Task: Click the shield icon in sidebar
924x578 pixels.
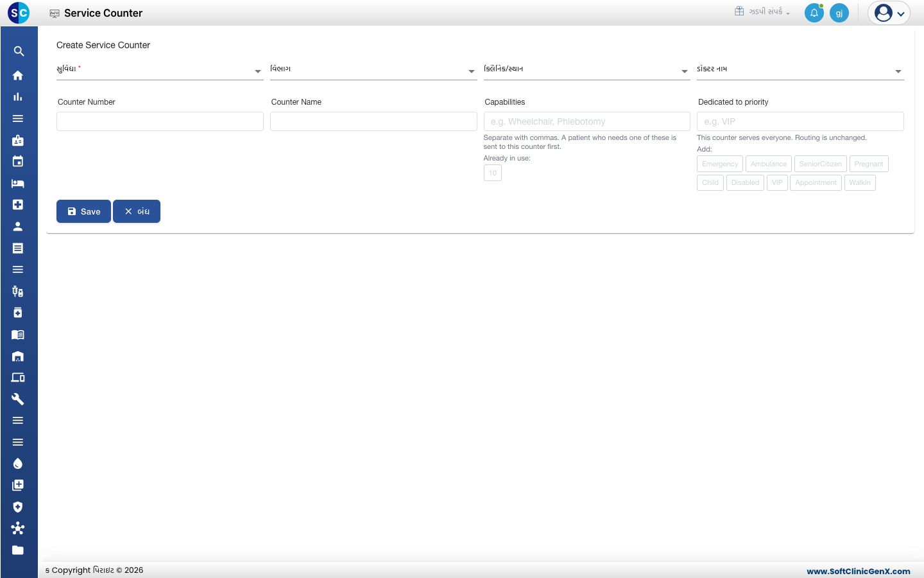Action: tap(18, 507)
